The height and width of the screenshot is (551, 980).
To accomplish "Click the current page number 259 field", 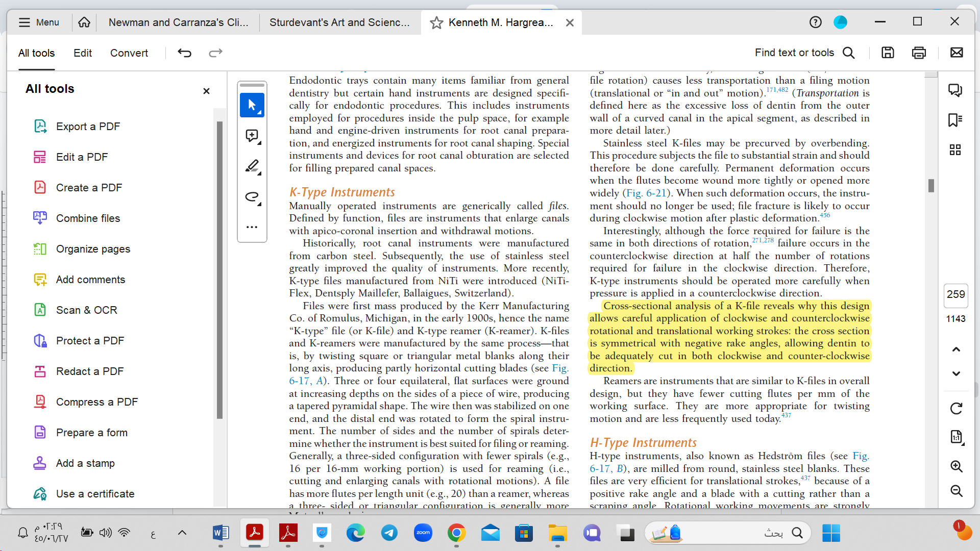I will pyautogui.click(x=955, y=295).
